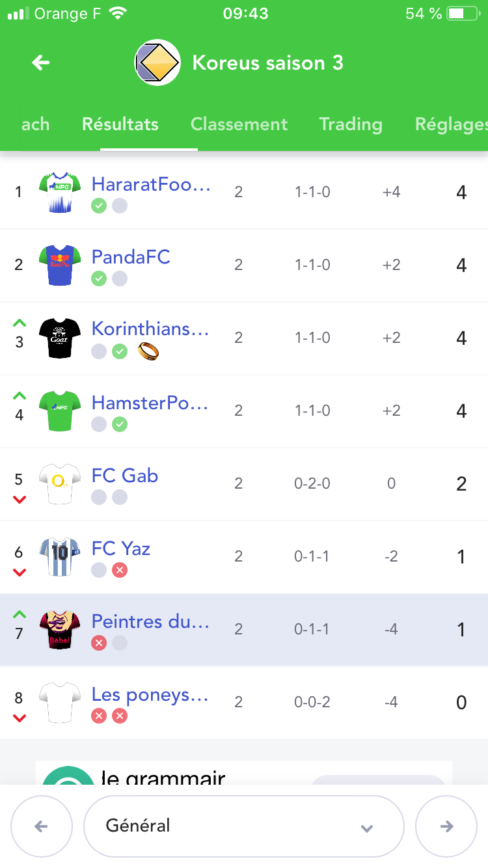Image resolution: width=488 pixels, height=868 pixels.
Task: Open Les poneys team page
Action: (x=150, y=694)
